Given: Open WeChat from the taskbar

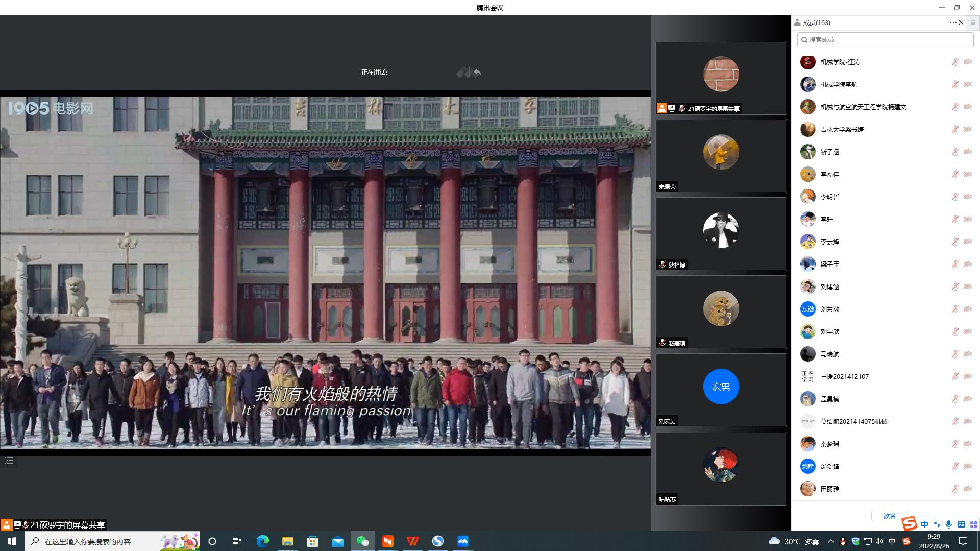Looking at the screenshot, I should tap(362, 541).
